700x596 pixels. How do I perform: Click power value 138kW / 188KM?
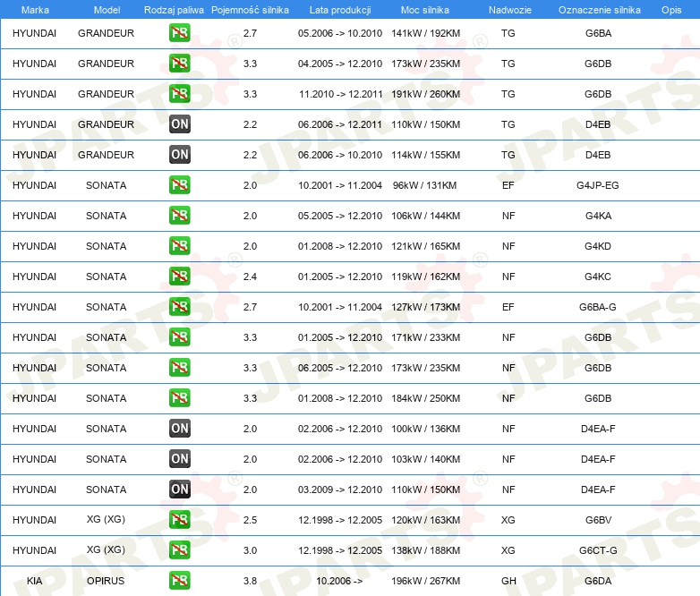click(425, 550)
